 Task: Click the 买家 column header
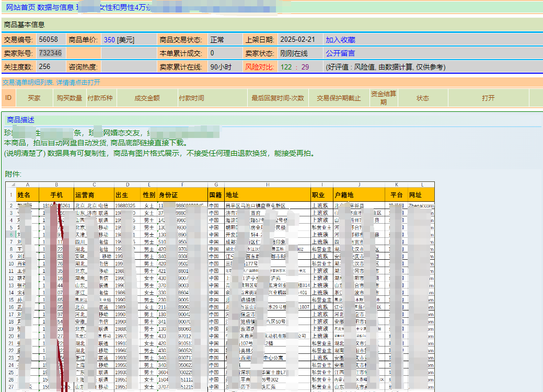[34, 98]
